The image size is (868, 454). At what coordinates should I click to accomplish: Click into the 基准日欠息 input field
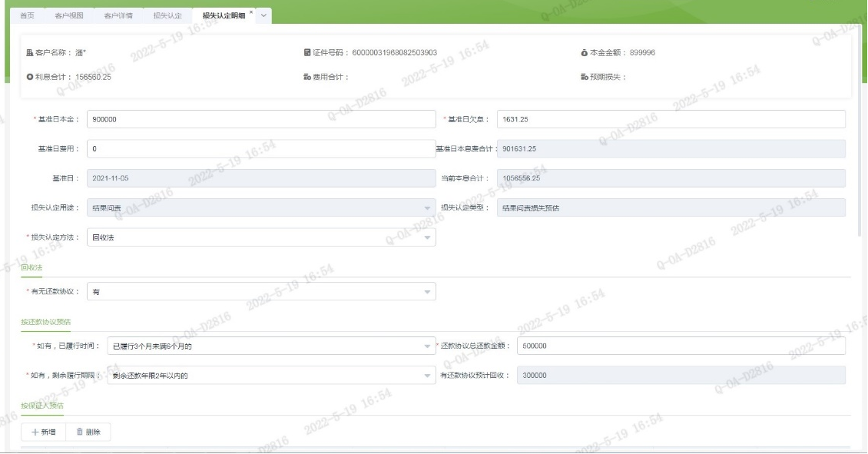[x=671, y=119]
